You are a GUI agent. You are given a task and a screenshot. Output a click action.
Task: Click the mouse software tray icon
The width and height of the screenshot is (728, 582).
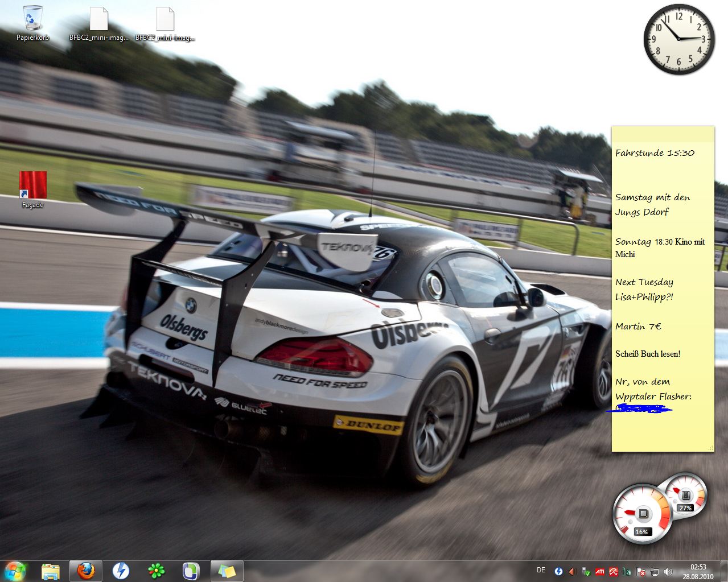[627, 571]
